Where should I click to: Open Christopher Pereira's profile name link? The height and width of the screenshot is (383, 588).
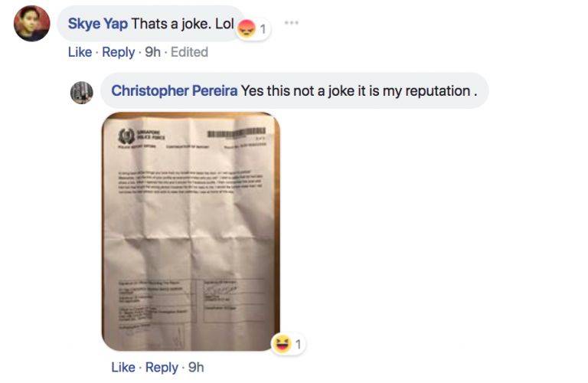175,91
